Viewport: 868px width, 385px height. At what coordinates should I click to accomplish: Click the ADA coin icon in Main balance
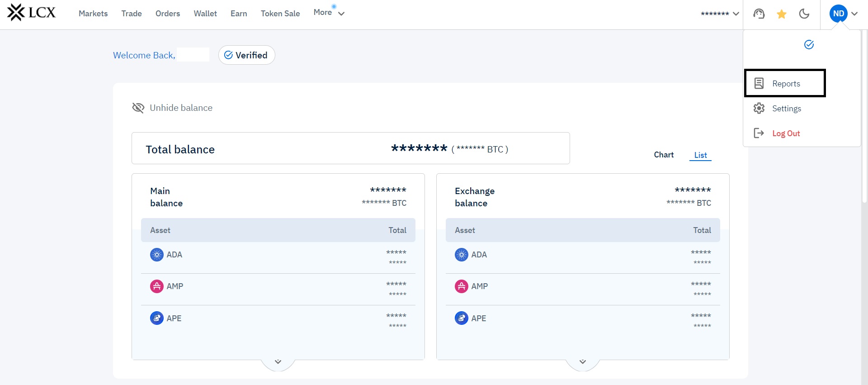pyautogui.click(x=157, y=255)
